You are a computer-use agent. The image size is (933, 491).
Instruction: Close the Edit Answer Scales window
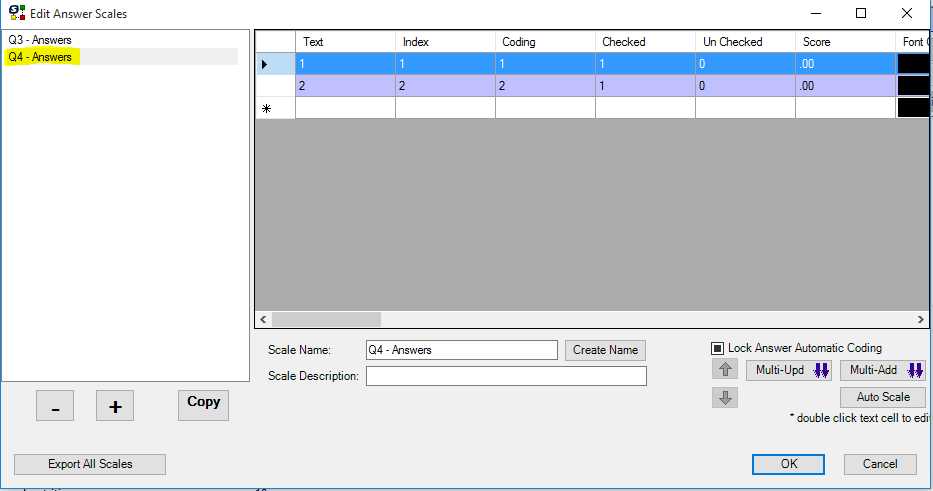[906, 13]
